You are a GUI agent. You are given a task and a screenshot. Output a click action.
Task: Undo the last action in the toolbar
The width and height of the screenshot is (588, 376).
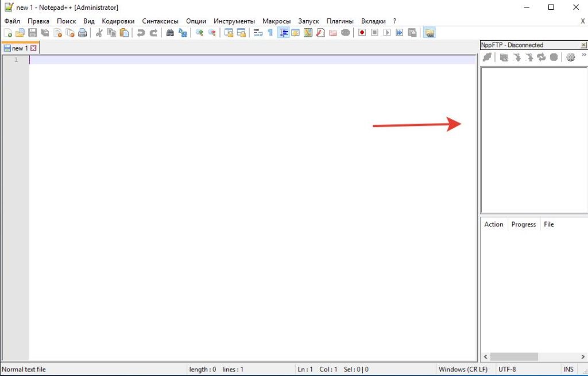[141, 33]
